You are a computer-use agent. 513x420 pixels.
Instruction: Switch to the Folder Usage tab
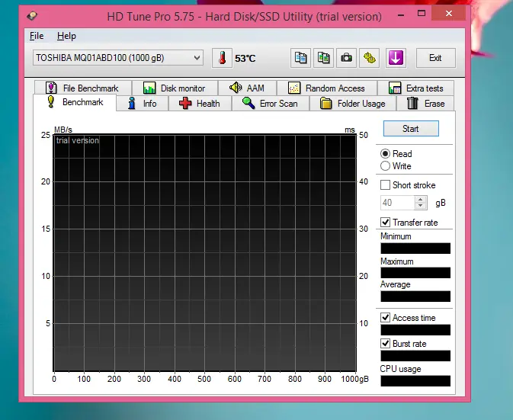[353, 104]
